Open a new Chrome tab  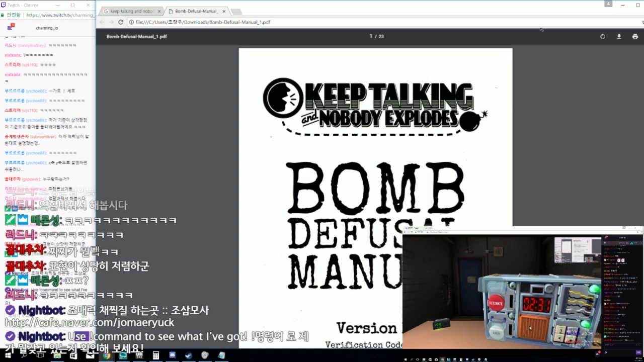pos(236,12)
